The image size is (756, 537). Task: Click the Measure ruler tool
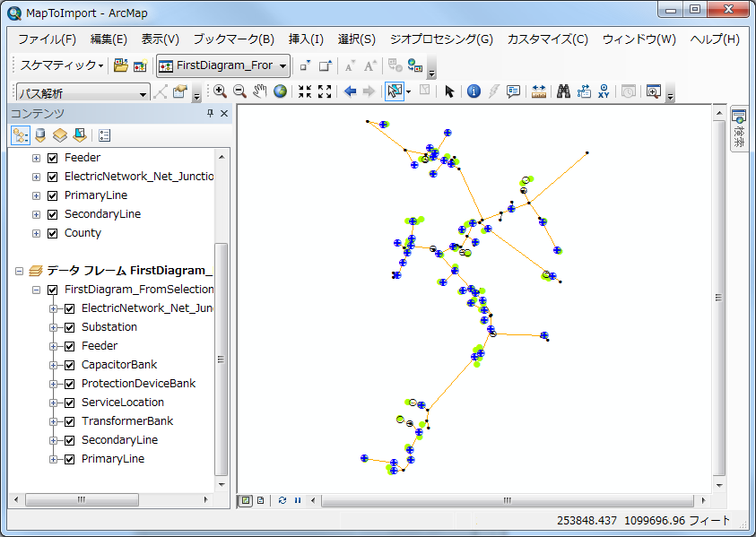[539, 91]
